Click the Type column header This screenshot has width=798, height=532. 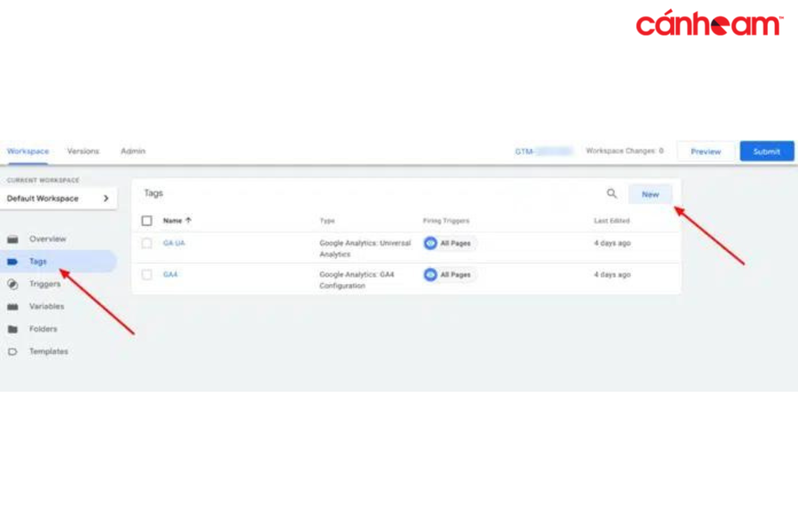[x=327, y=221]
